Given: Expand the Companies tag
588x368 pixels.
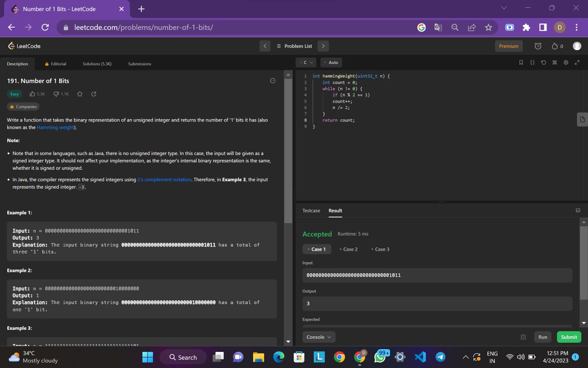Looking at the screenshot, I should [x=24, y=106].
